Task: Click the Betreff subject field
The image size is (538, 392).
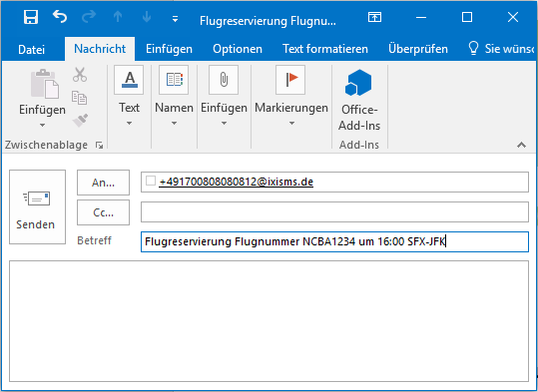Action: click(334, 241)
